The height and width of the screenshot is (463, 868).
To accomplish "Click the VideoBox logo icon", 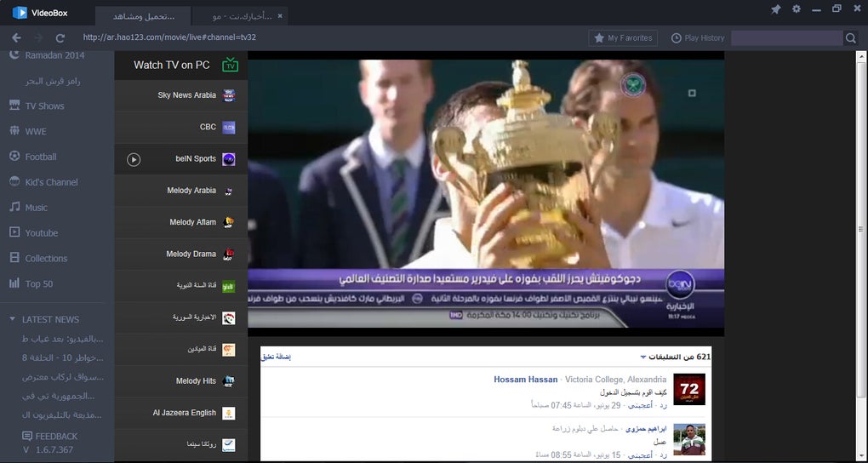I will coord(20,12).
